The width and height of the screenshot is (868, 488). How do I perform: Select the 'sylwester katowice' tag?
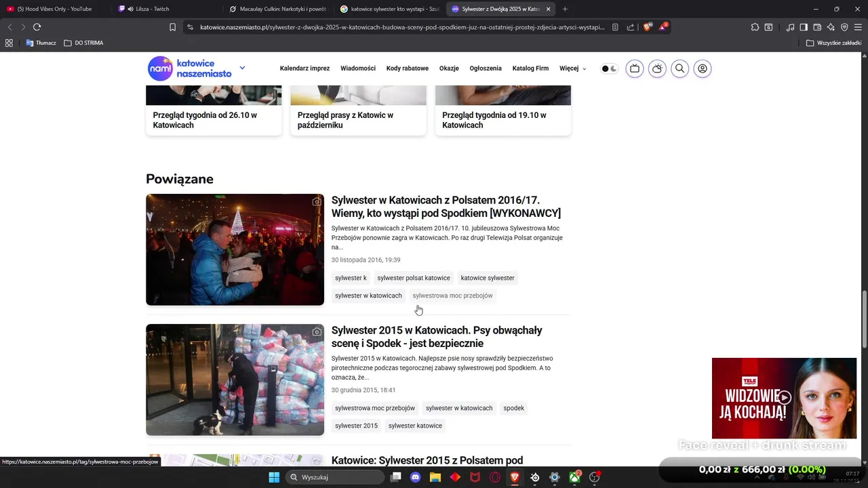pos(415,426)
